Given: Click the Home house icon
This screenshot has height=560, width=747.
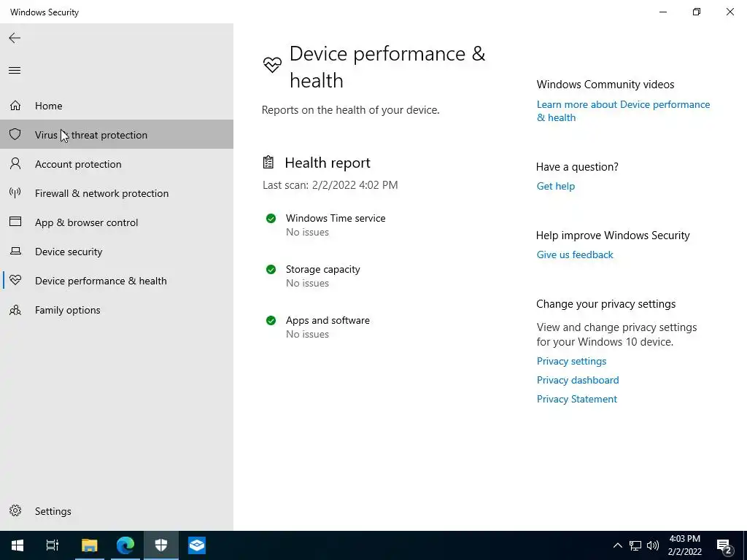Looking at the screenshot, I should pos(15,105).
